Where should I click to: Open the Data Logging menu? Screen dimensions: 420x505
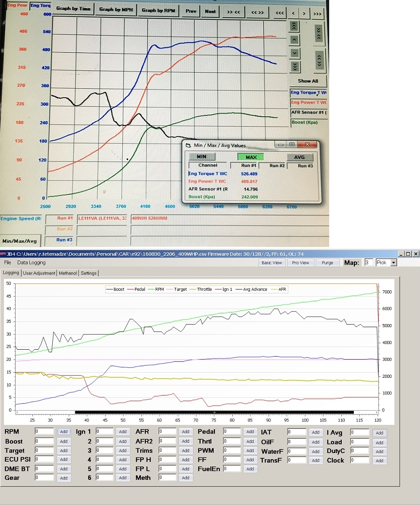coord(31,263)
